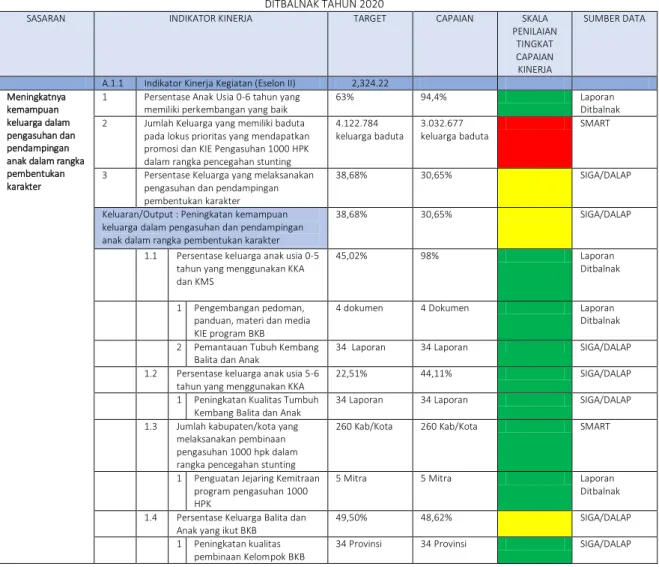Select the 4.122.784 keluarga baduta target cell

pyautogui.click(x=370, y=142)
